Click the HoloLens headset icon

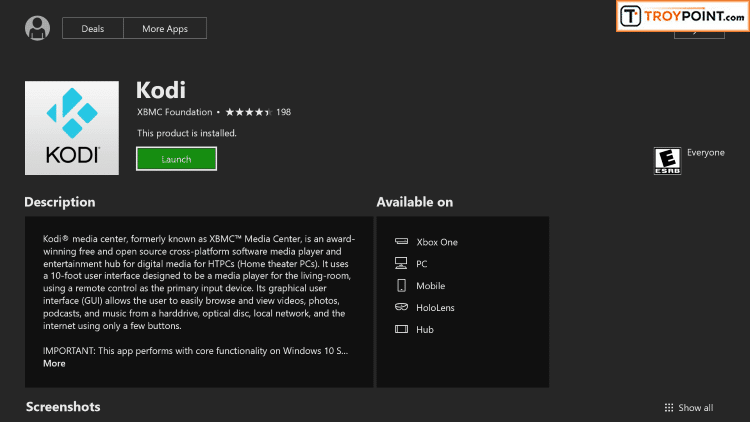point(401,307)
